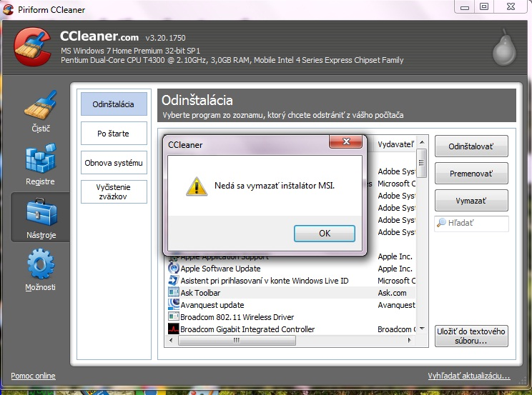Click the title bar CCleaner app icon
Viewport: 532px width, 395px height.
click(x=8, y=9)
